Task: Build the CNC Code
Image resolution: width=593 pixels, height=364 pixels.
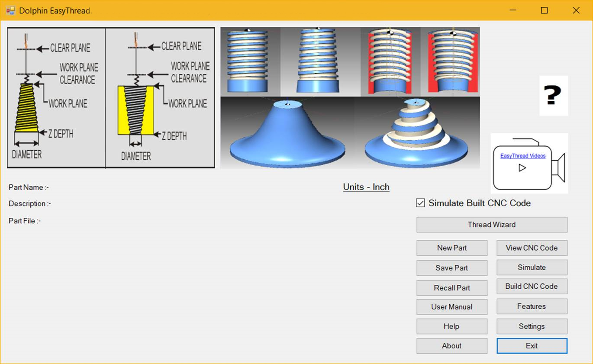Action: pyautogui.click(x=532, y=287)
